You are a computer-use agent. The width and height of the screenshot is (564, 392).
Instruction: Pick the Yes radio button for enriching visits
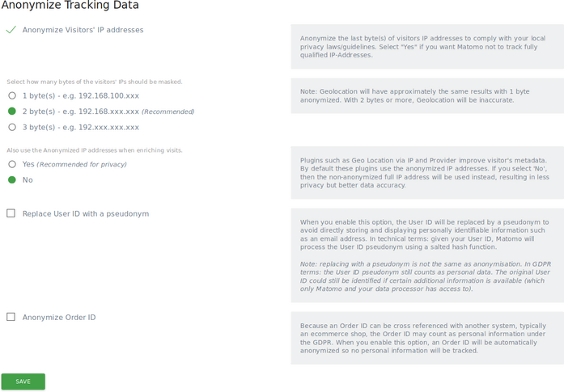(12, 164)
